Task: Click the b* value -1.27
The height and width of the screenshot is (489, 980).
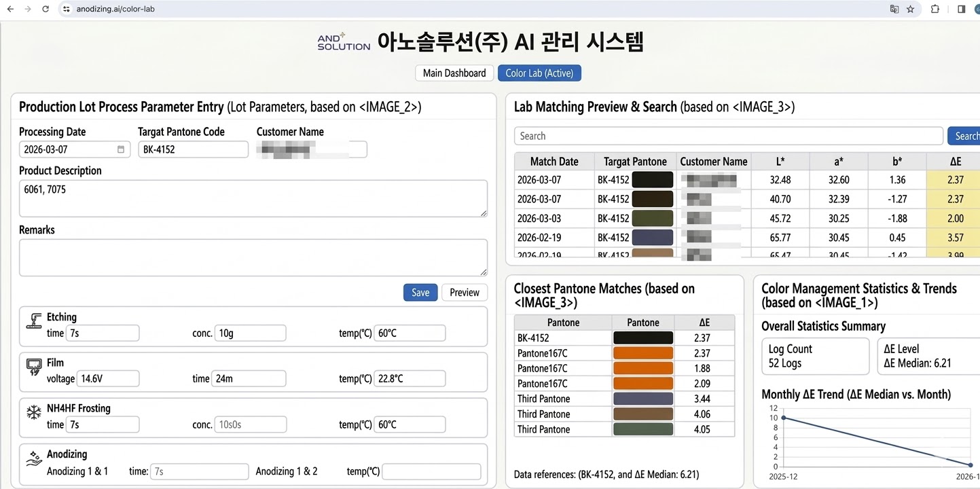Action: (x=897, y=200)
